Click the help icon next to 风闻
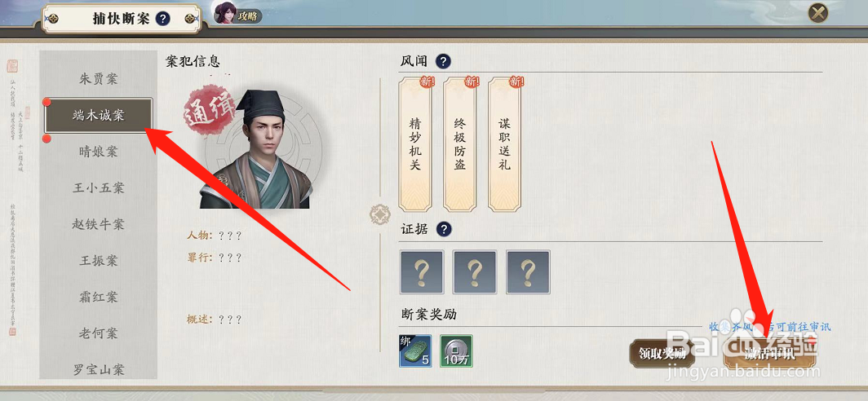The width and height of the screenshot is (868, 401). click(444, 61)
